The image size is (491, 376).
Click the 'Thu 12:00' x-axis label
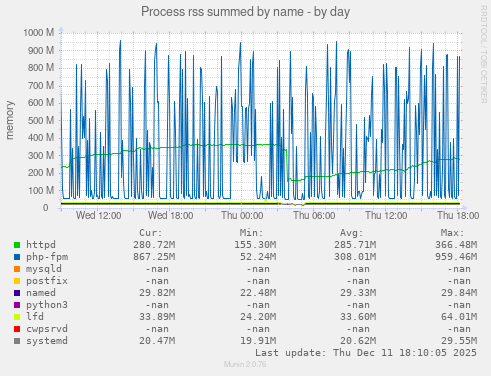[x=386, y=215]
